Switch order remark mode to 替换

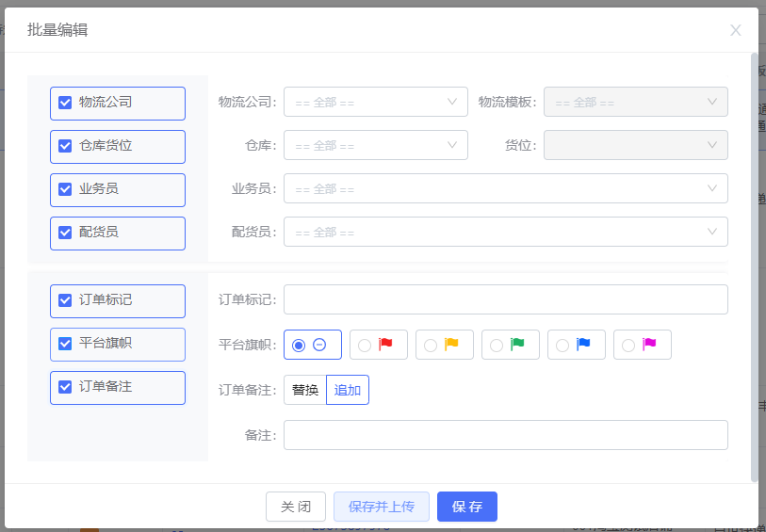[305, 390]
